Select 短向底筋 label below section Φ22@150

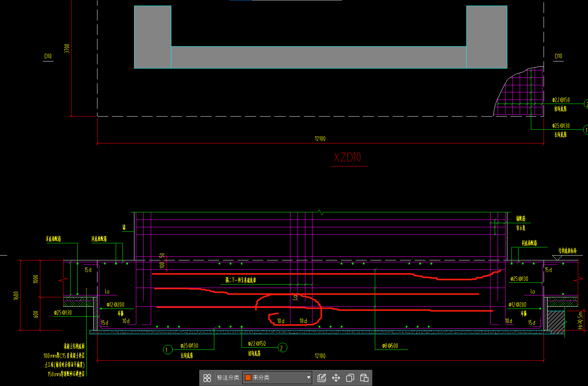tap(255, 353)
